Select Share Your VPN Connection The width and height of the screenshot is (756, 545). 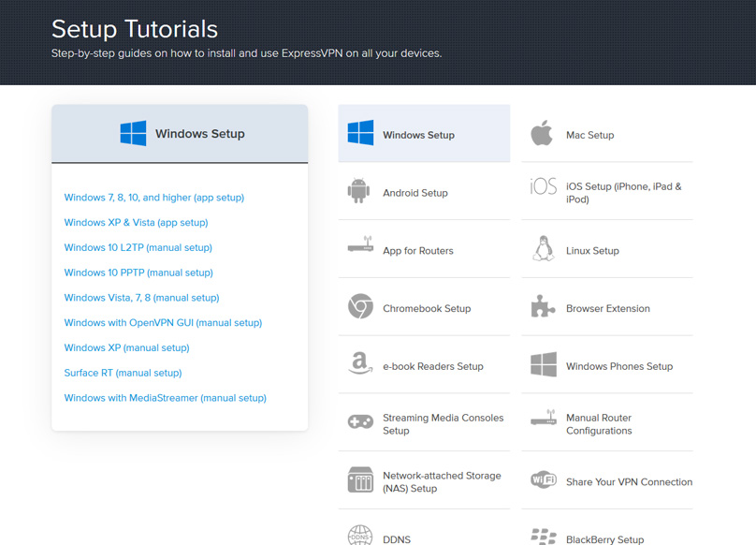(607, 480)
